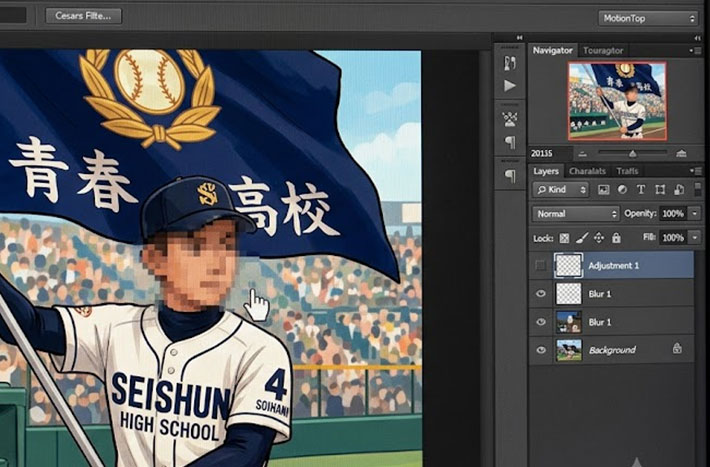Filter layers by smart objects icon
The height and width of the screenshot is (467, 710).
pyautogui.click(x=679, y=190)
